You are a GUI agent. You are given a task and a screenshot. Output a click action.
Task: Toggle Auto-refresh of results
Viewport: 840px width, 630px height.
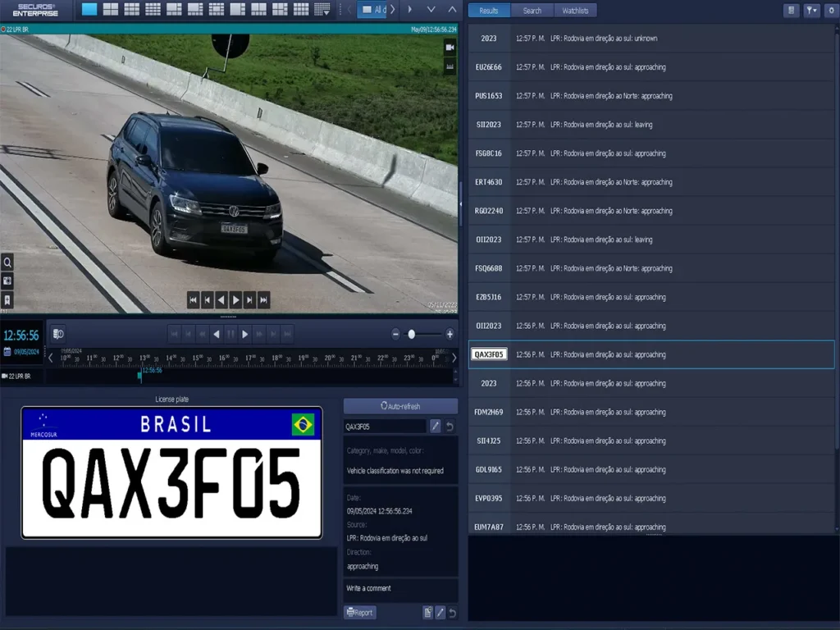(x=400, y=406)
